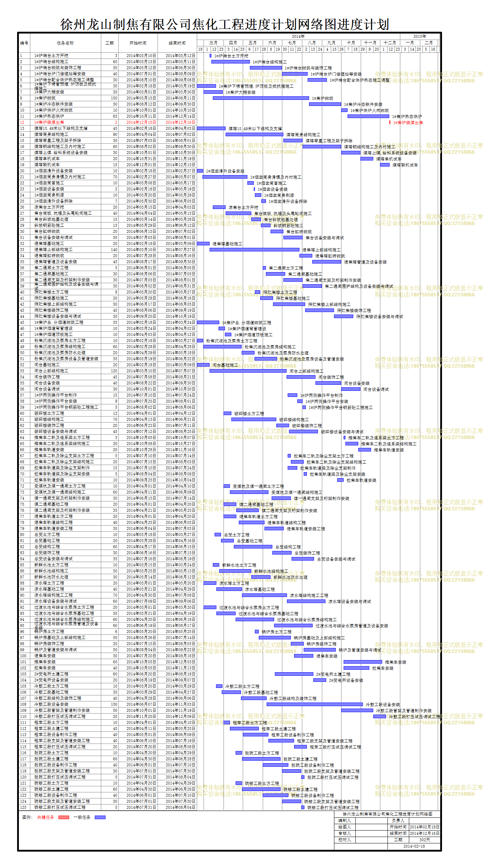Select task name 筛贮焦楼装饰工程 in row 43
The width and height of the screenshot is (483, 868).
point(51,310)
